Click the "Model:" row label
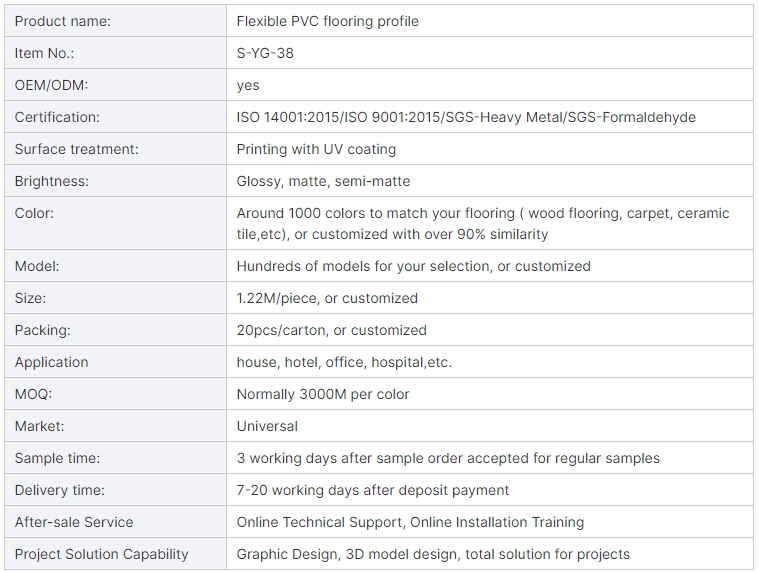This screenshot has height=572, width=759. (37, 266)
